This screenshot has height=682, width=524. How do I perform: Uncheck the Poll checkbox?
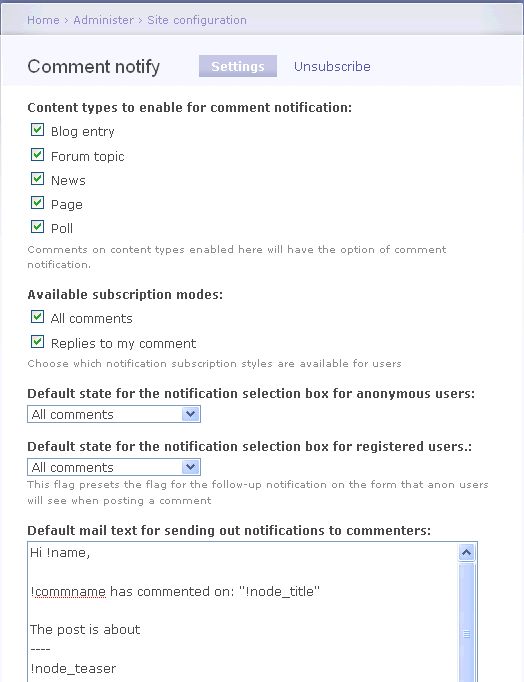point(37,227)
